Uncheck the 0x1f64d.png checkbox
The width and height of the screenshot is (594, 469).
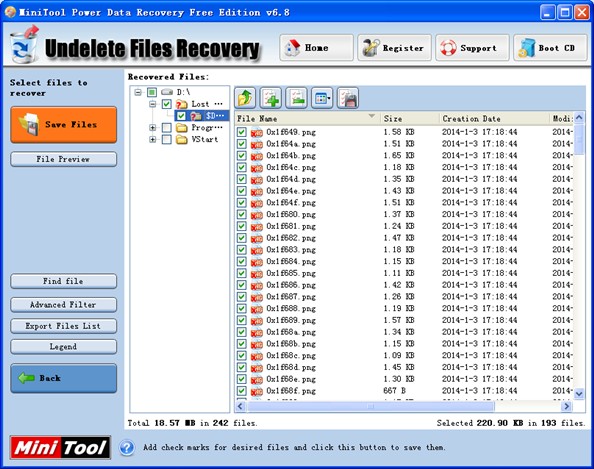242,179
